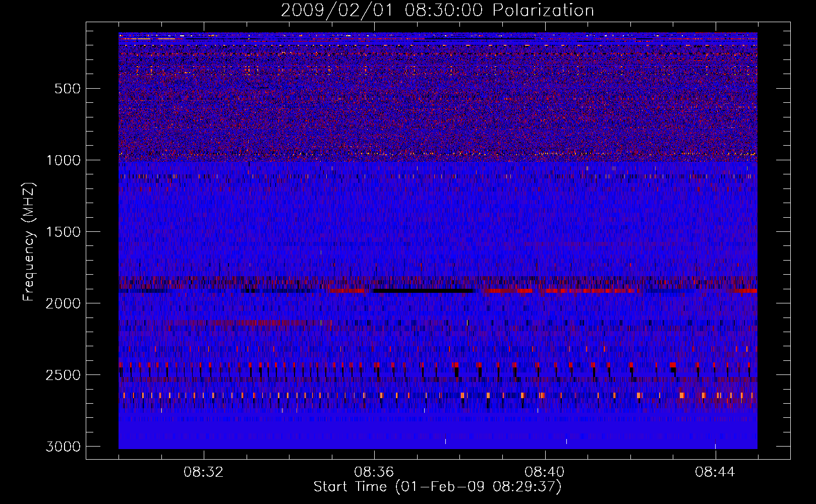Click the 1500 frequency tick label
This screenshot has height=504, width=816.
[x=63, y=232]
